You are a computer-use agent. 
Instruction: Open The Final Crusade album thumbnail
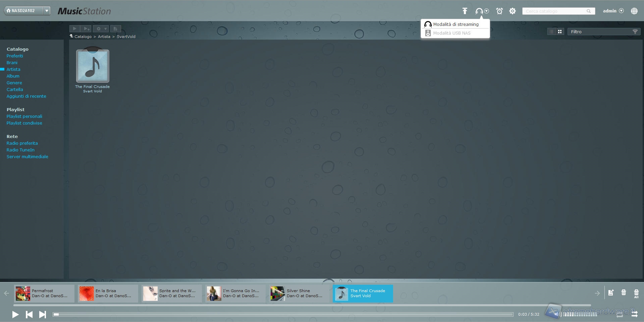(93, 66)
